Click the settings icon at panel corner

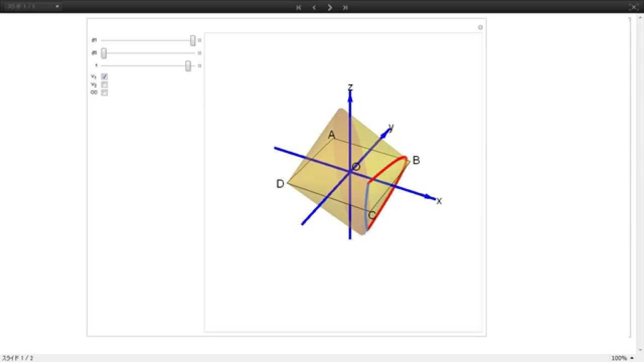480,27
